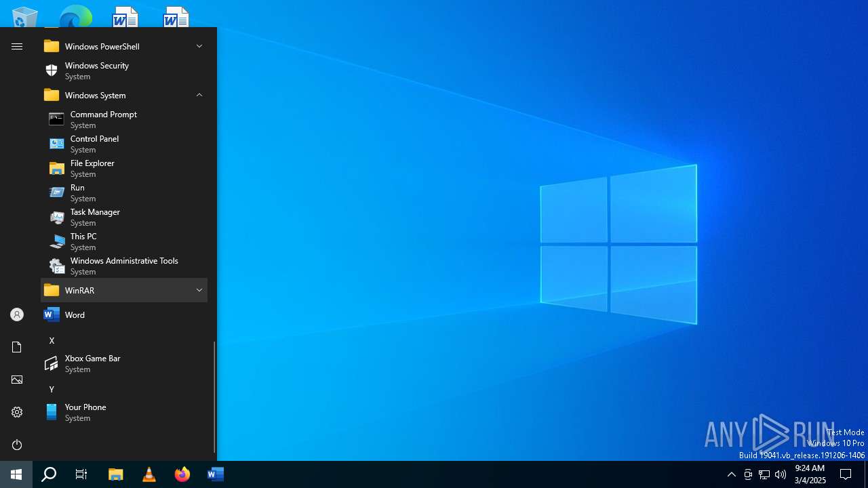This screenshot has height=488, width=868.
Task: Collapse the Windows System folder
Action: (124, 95)
